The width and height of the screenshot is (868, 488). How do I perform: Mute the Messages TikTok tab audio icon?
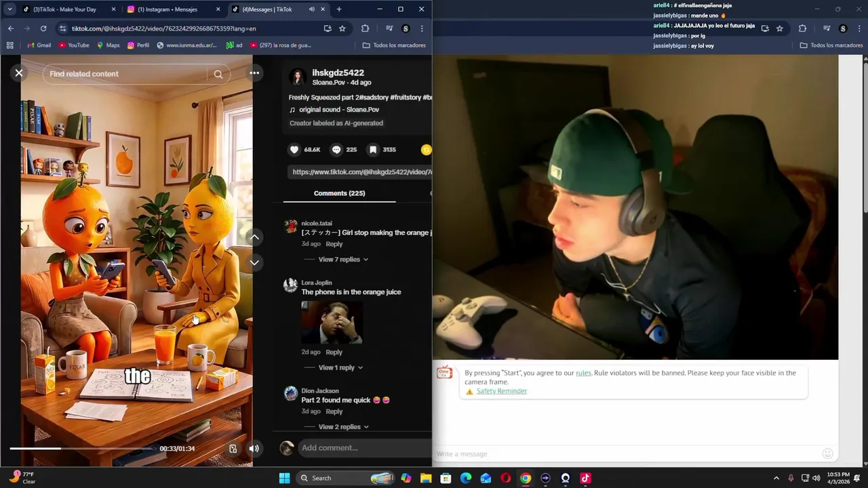click(312, 9)
